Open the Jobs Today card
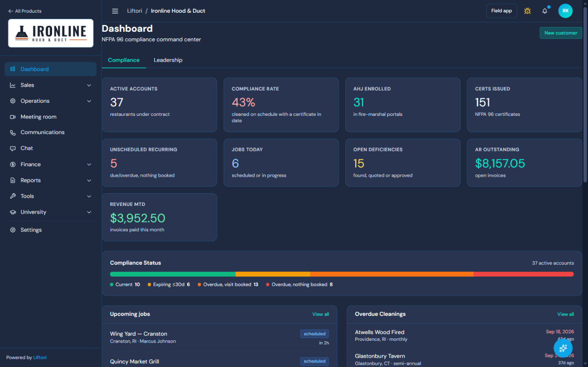The width and height of the screenshot is (588, 367). tap(281, 163)
